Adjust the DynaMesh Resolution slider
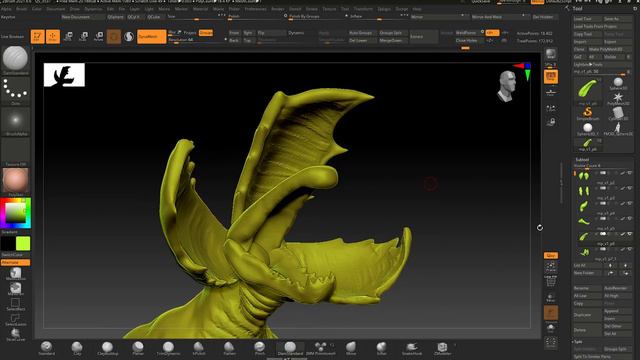 pyautogui.click(x=196, y=40)
